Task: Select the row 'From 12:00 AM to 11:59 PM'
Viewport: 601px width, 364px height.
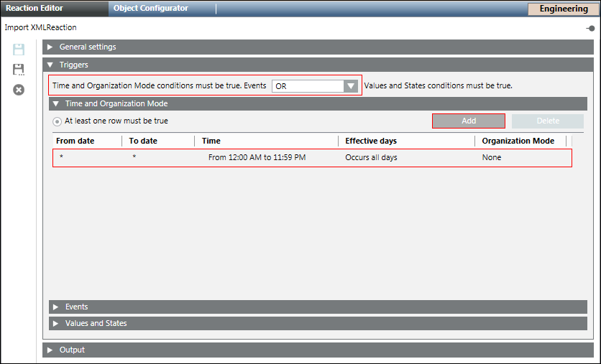Action: (x=257, y=157)
